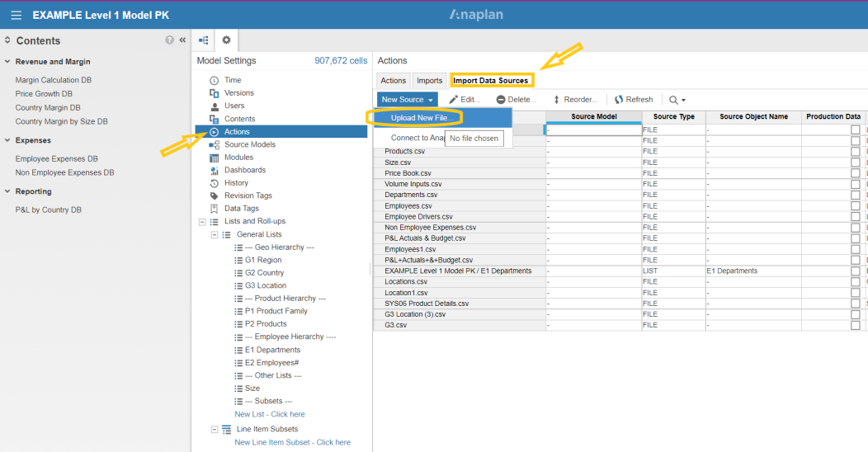Click the E1 Departments list icon
Image resolution: width=868 pixels, height=452 pixels.
[238, 351]
